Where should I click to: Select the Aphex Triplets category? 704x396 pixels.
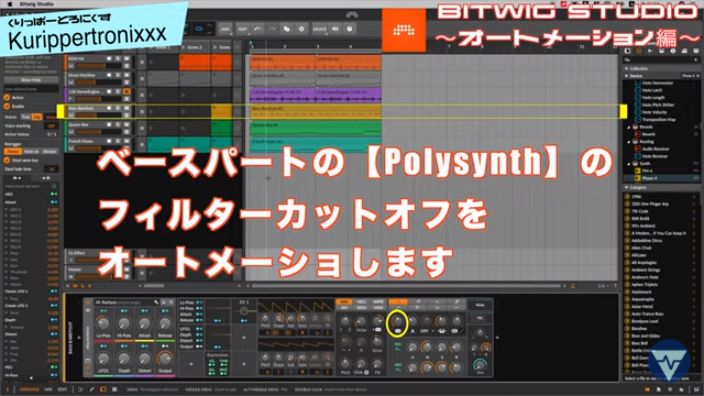pos(644,285)
